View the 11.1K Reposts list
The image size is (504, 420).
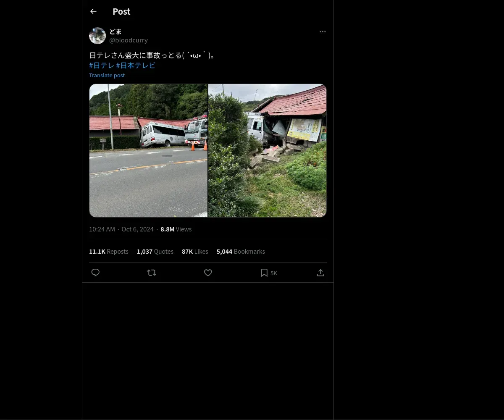(109, 251)
